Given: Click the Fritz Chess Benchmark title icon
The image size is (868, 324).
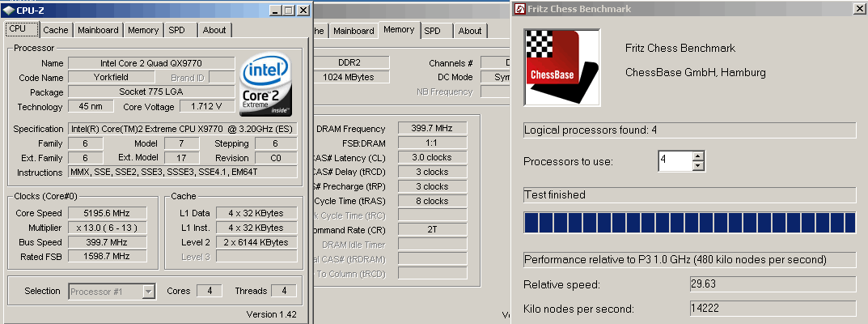Looking at the screenshot, I should coord(520,9).
